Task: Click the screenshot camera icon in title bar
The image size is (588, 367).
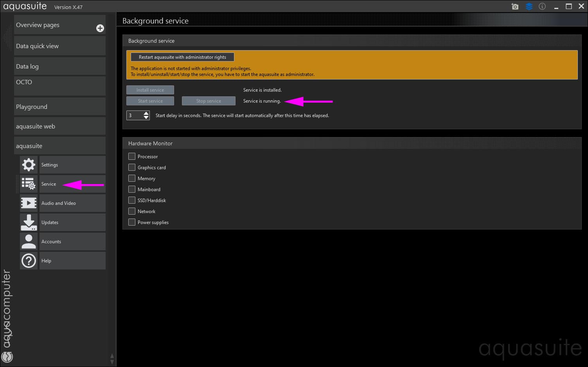Action: (515, 7)
